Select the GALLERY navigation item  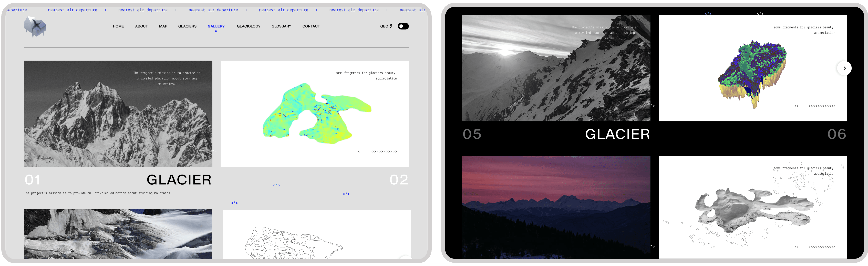216,26
